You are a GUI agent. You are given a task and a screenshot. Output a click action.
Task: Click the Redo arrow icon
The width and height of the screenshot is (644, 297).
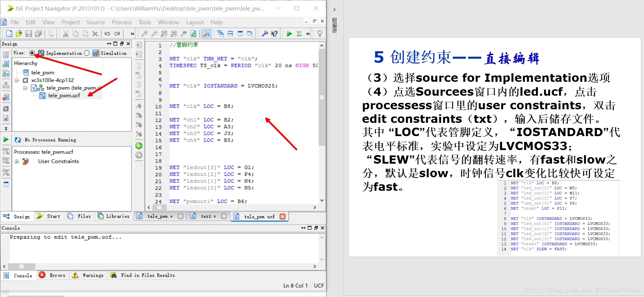[117, 34]
